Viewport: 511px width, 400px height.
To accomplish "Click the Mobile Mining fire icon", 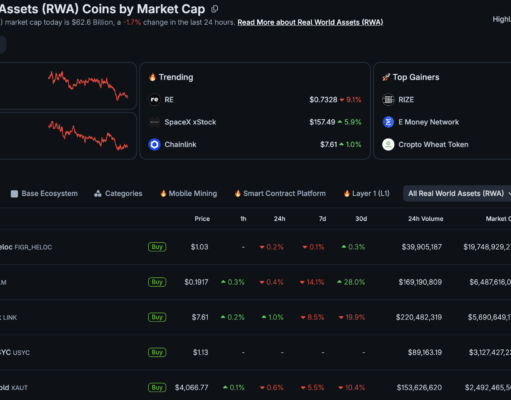I will click(163, 193).
